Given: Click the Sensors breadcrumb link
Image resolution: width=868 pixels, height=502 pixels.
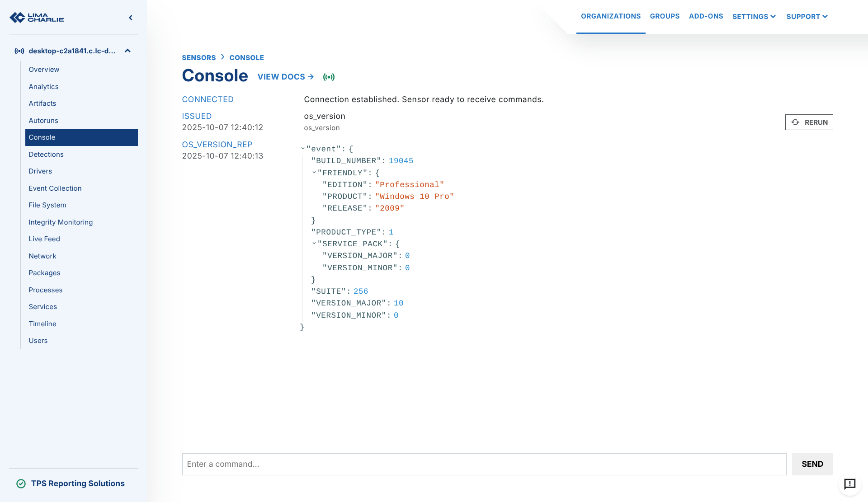Looking at the screenshot, I should tap(198, 58).
